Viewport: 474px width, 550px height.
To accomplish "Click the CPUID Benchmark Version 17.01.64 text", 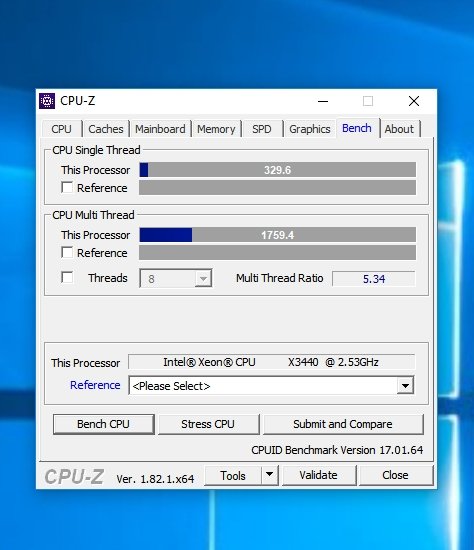I will (337, 450).
